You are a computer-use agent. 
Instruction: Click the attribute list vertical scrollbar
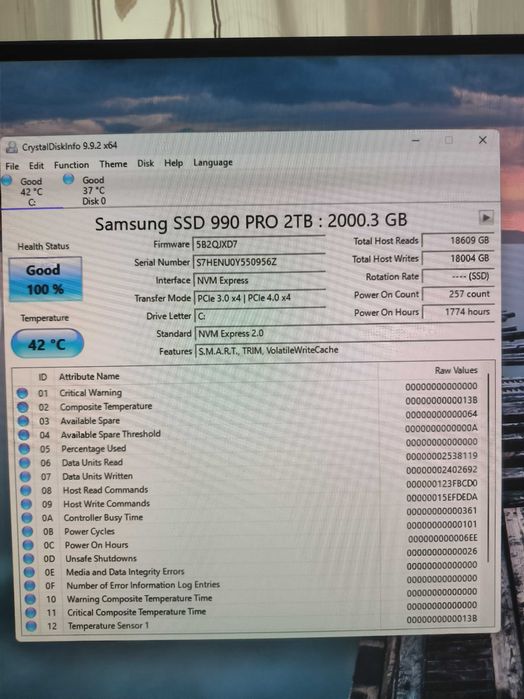pos(489,467)
